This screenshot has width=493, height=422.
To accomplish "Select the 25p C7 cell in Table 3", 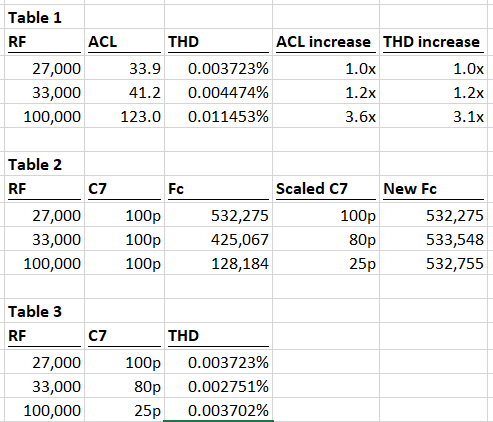I will click(x=124, y=410).
